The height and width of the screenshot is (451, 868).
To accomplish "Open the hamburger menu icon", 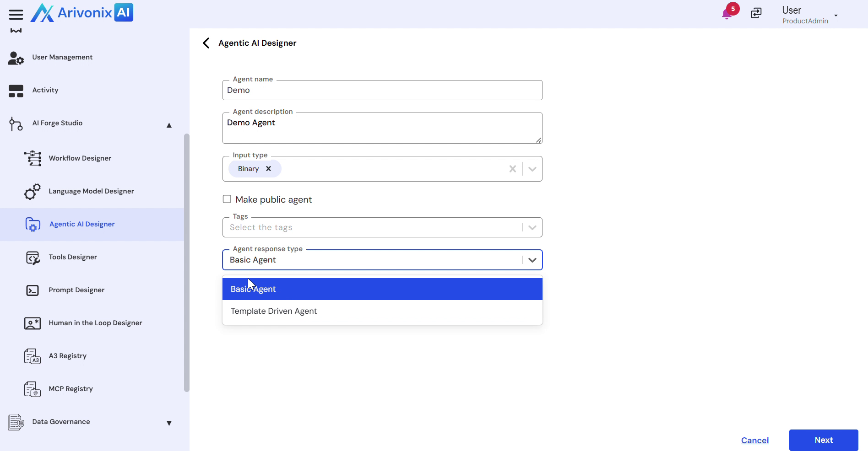I will [x=16, y=15].
